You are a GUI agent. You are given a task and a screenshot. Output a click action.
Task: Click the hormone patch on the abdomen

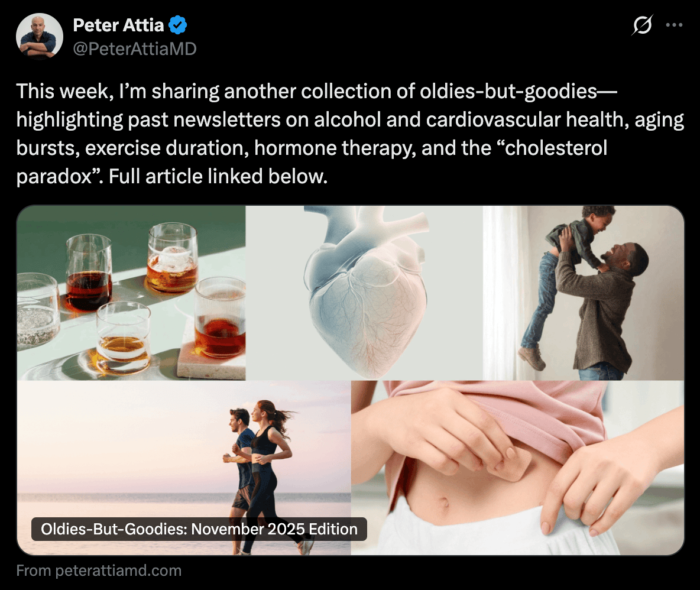tap(508, 464)
